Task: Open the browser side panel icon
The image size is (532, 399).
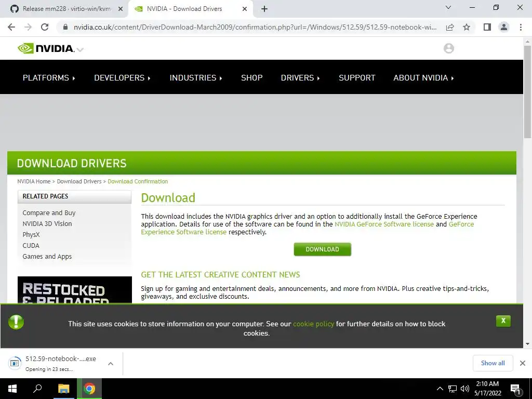Action: [x=487, y=27]
